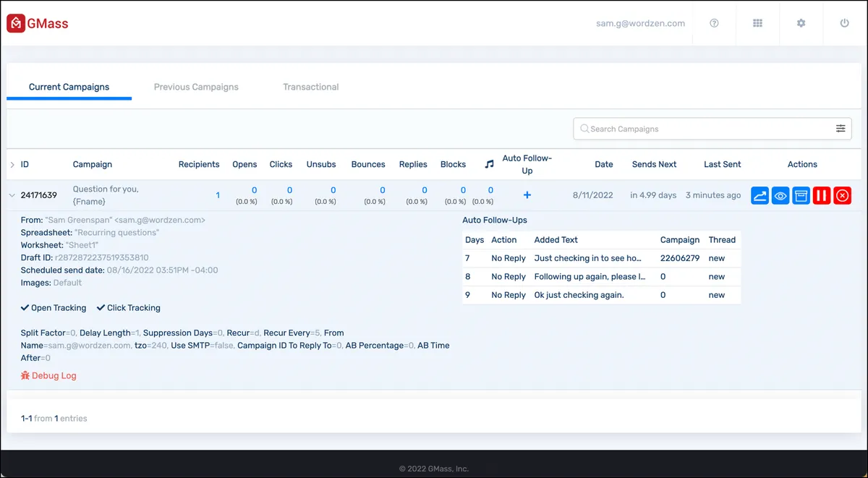This screenshot has width=868, height=478.
Task: Add an auto follow-up with plus icon
Action: (527, 195)
